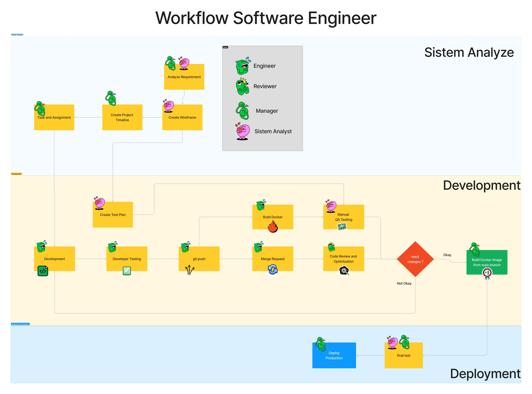Click the Sistem Analyze section label tag
Viewport: 532px width, 394px height.
pos(17,35)
